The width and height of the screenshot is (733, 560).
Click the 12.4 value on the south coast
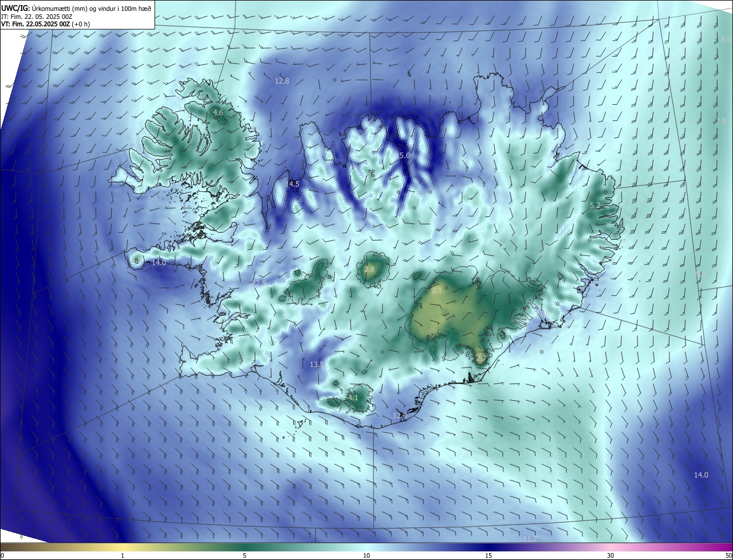(399, 415)
